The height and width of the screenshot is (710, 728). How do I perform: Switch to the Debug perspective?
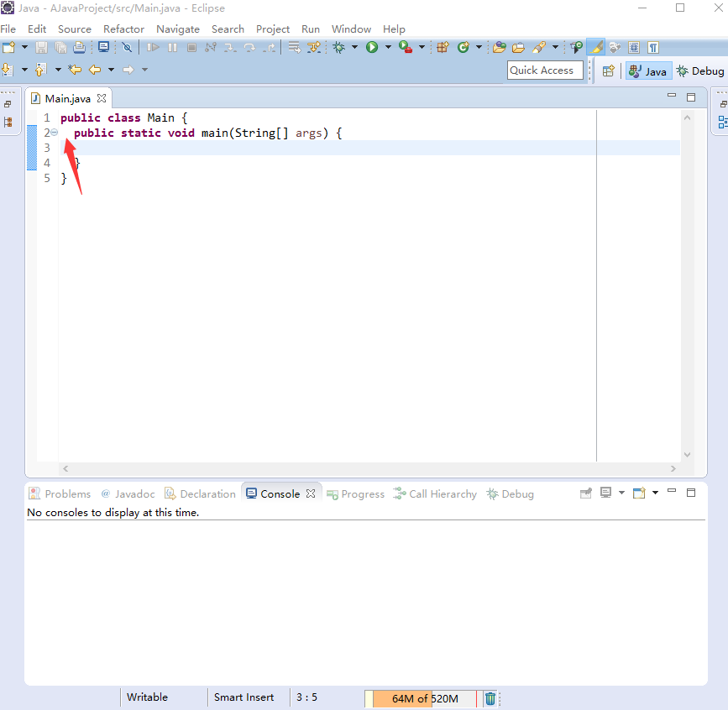700,71
